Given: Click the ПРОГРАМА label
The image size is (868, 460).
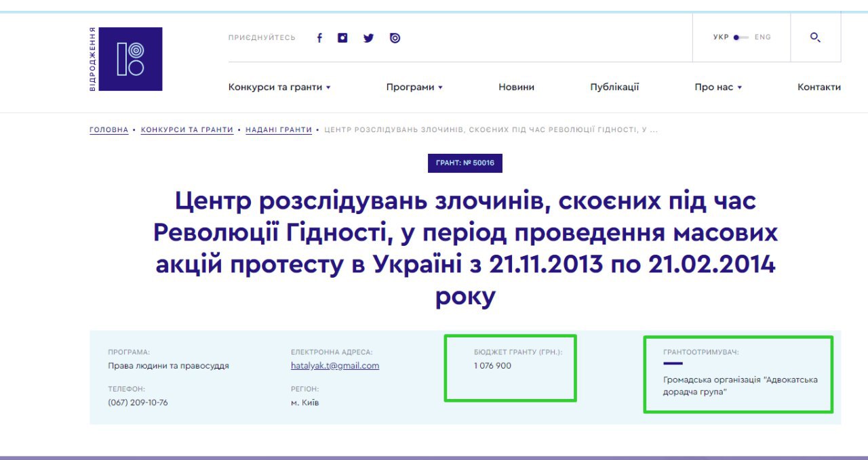Looking at the screenshot, I should tap(129, 352).
